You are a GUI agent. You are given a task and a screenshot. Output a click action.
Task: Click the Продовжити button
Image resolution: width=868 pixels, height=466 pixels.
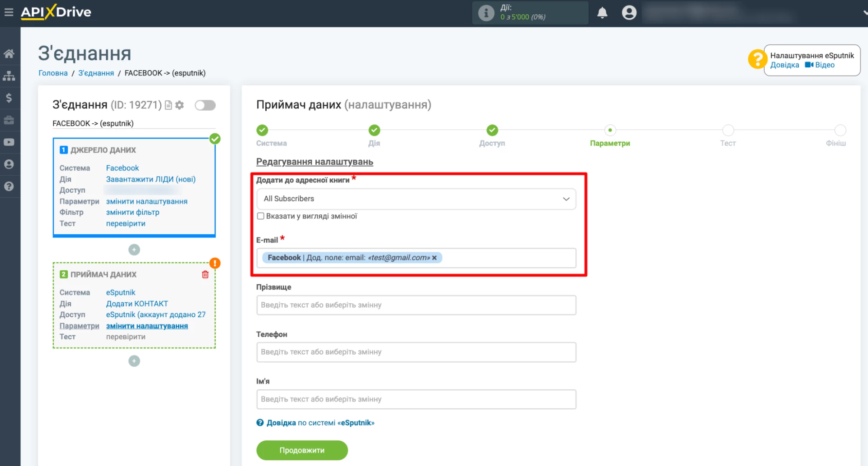click(x=302, y=450)
